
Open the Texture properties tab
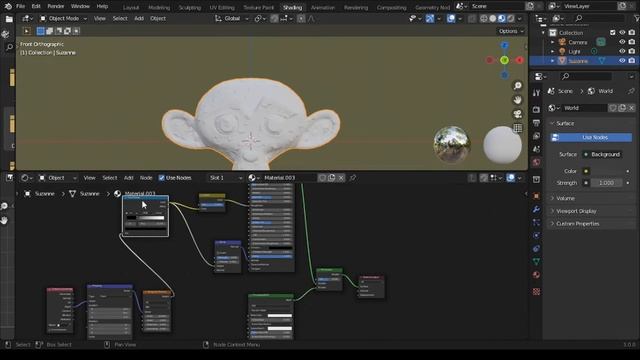536,291
